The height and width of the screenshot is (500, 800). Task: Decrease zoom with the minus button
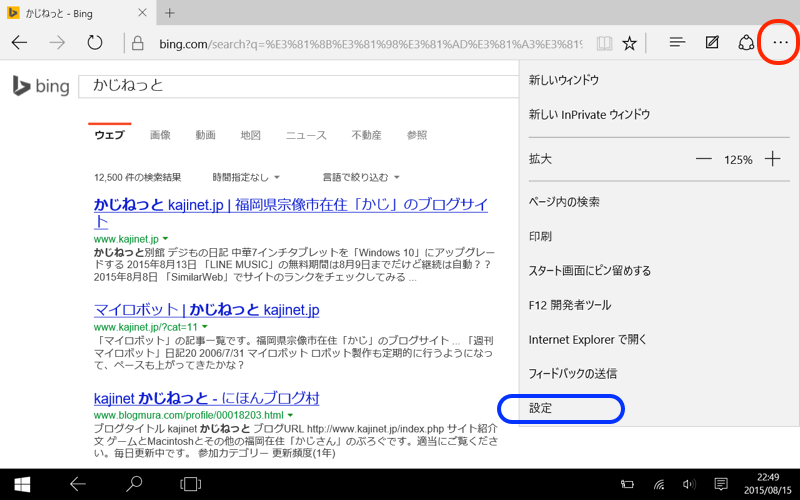[x=704, y=159]
